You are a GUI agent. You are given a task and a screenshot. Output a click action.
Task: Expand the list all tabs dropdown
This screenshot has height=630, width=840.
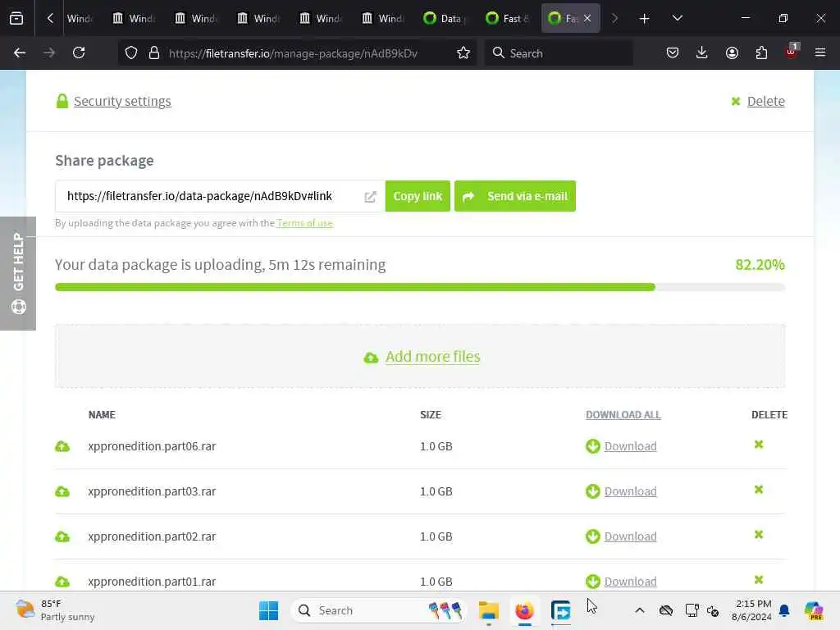[677, 18]
